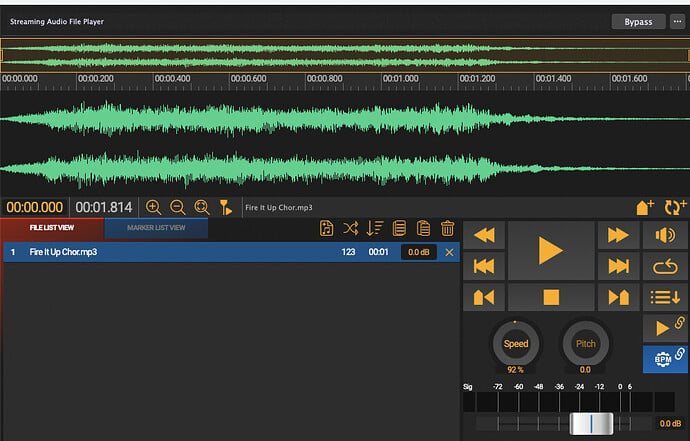Viewport: 690px width, 441px height.
Task: Toggle the loop playback button
Action: (665, 266)
